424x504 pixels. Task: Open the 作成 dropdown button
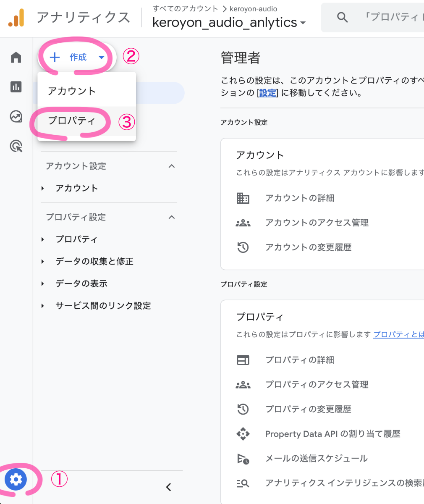tap(77, 58)
